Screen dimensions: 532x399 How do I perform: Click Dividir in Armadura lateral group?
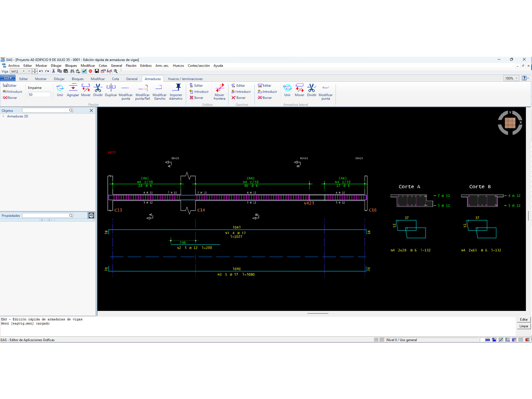[x=312, y=90]
